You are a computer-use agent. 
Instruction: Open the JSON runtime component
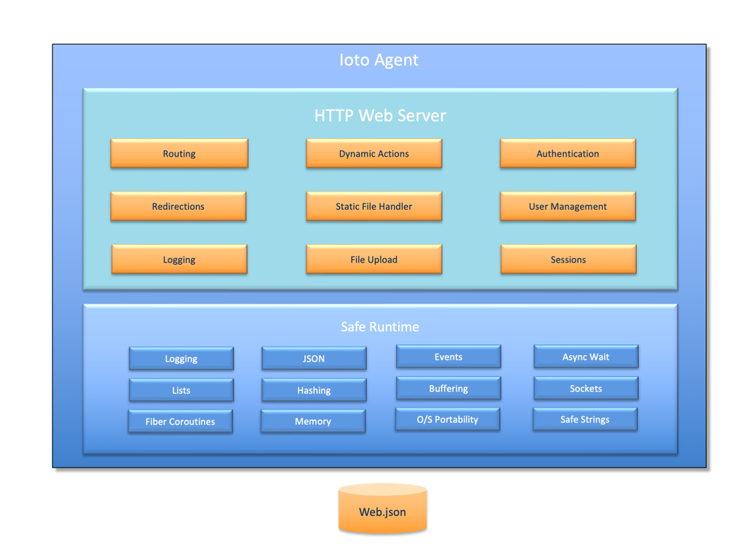[313, 358]
